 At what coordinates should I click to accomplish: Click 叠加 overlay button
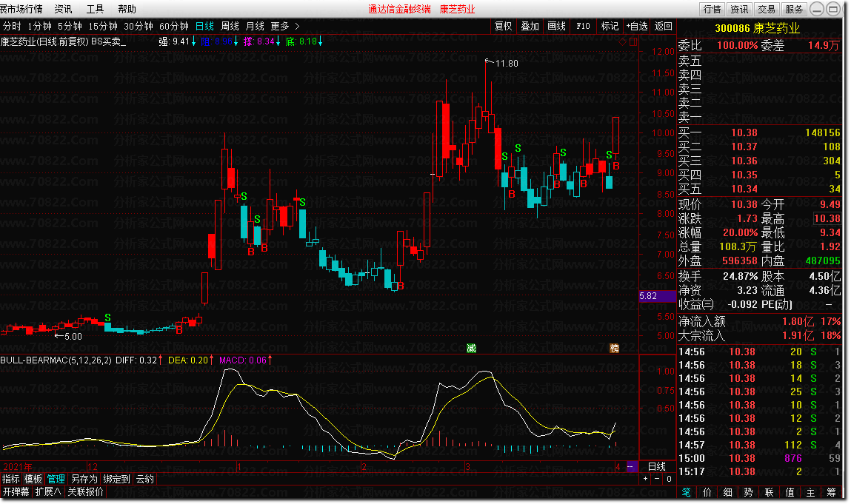coord(530,26)
